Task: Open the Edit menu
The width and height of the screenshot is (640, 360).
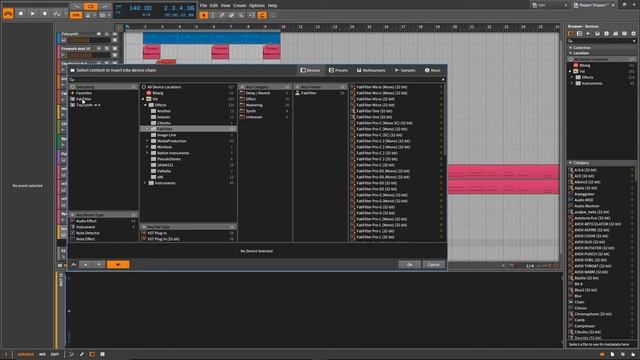Action: [x=213, y=6]
